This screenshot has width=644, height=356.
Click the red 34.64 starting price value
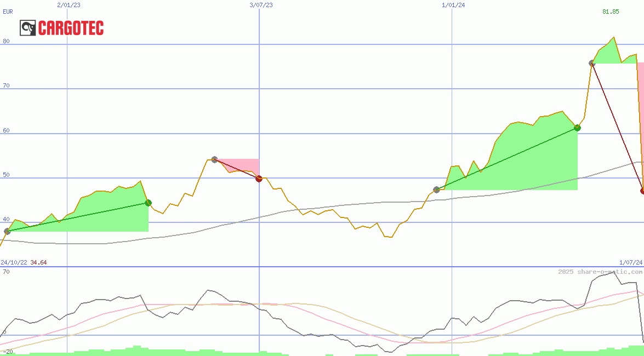(38, 263)
